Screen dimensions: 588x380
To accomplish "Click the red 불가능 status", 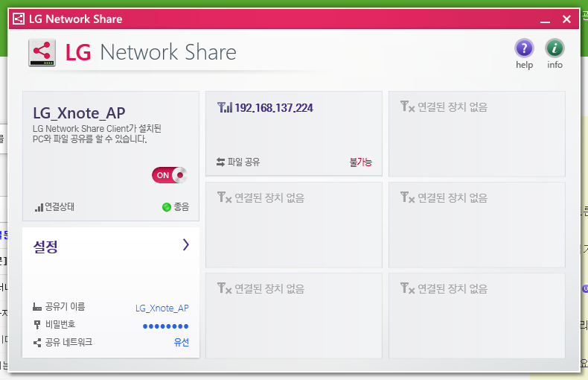I will [x=361, y=162].
